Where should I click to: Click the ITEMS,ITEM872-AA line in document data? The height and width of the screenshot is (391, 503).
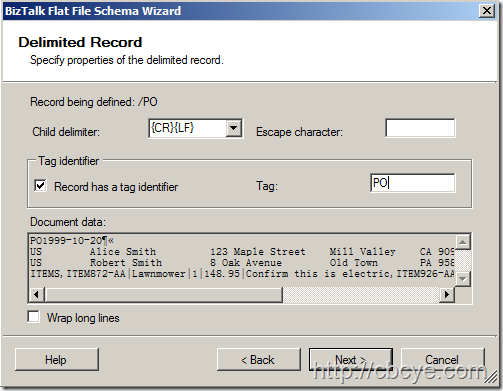(x=242, y=274)
